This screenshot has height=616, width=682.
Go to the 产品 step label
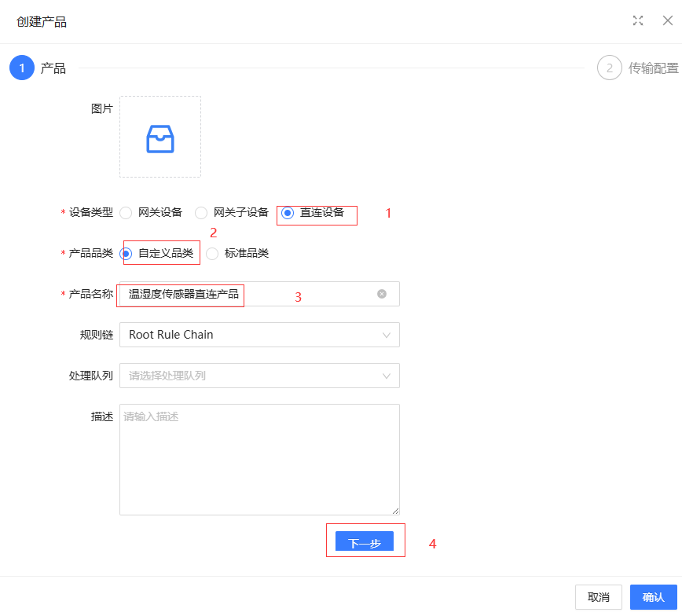53,68
